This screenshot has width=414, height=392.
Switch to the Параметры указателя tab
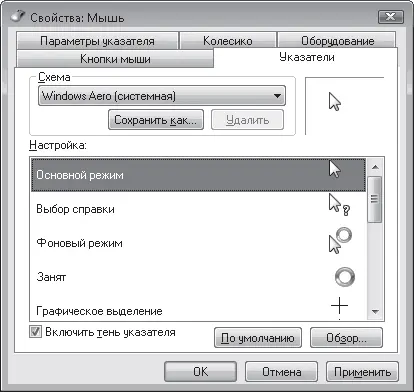[x=97, y=41]
